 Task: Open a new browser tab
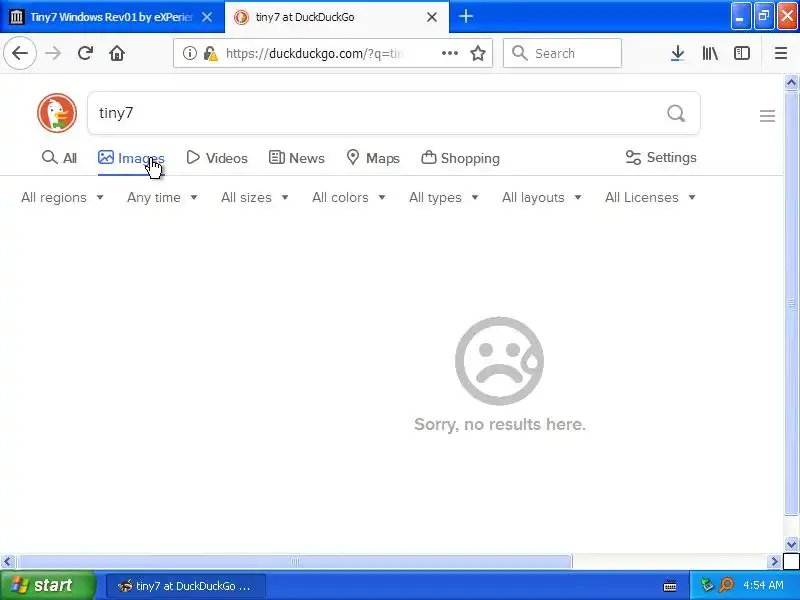[465, 16]
